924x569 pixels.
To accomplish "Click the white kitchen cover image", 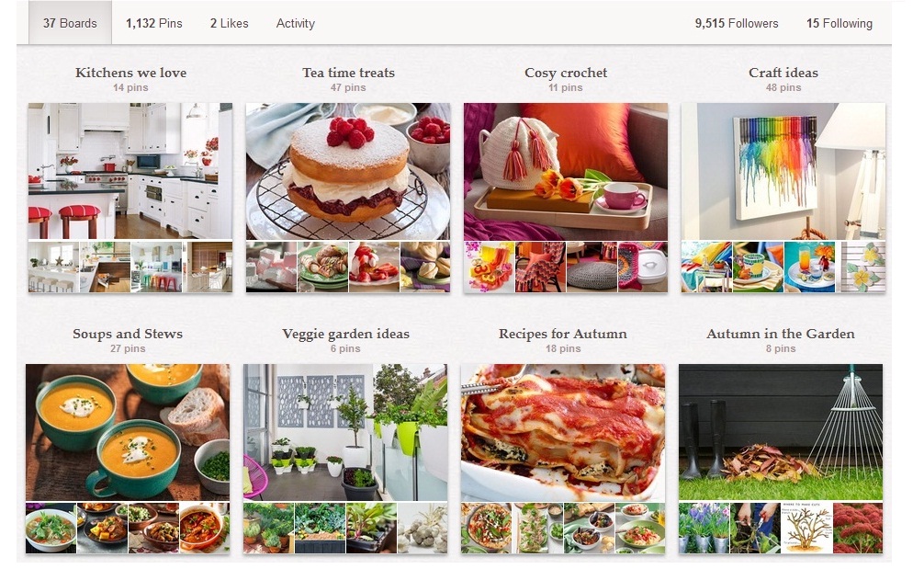I will point(130,172).
